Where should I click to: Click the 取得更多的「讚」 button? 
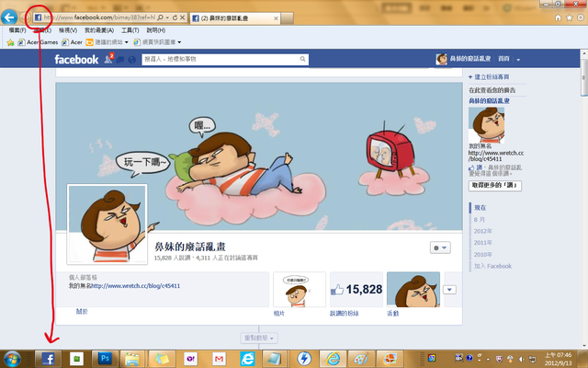coord(495,186)
